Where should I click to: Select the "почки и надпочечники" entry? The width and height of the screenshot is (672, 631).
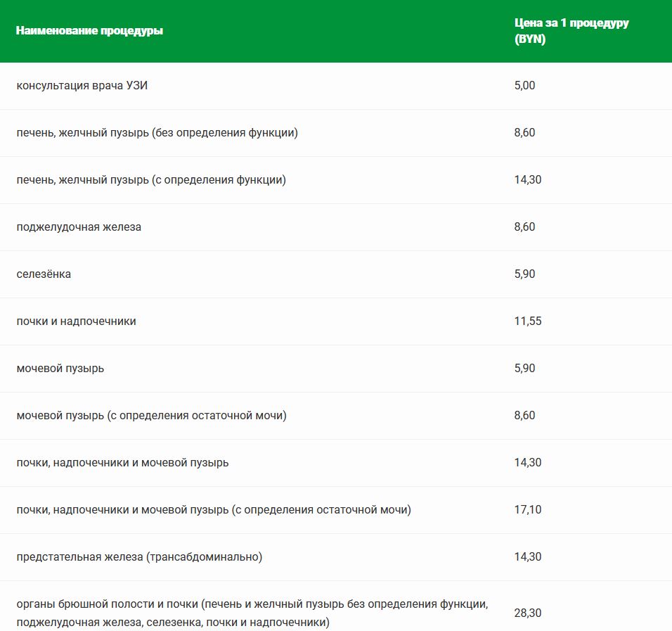pos(76,321)
